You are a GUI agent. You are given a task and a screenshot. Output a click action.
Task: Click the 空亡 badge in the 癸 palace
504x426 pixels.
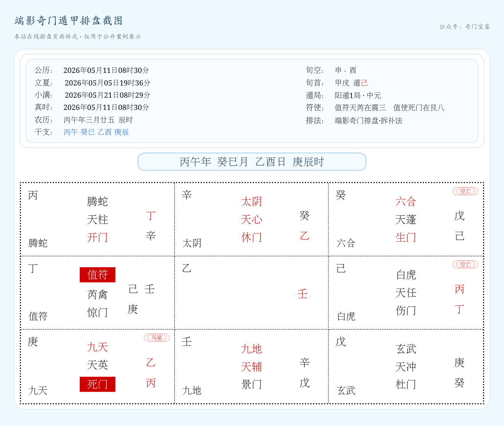click(x=465, y=191)
